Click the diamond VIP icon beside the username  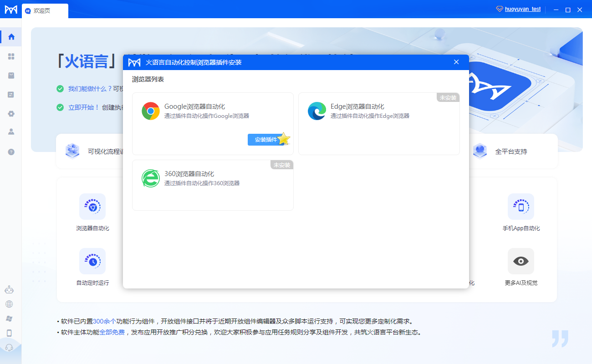[500, 9]
